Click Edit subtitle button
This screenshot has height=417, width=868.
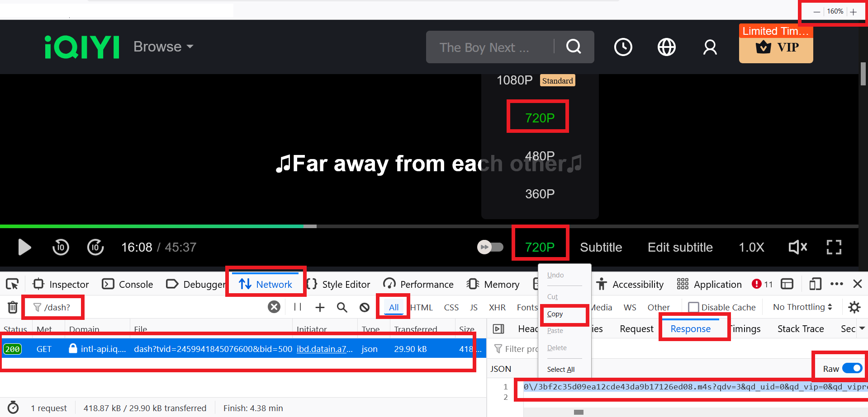[680, 247]
